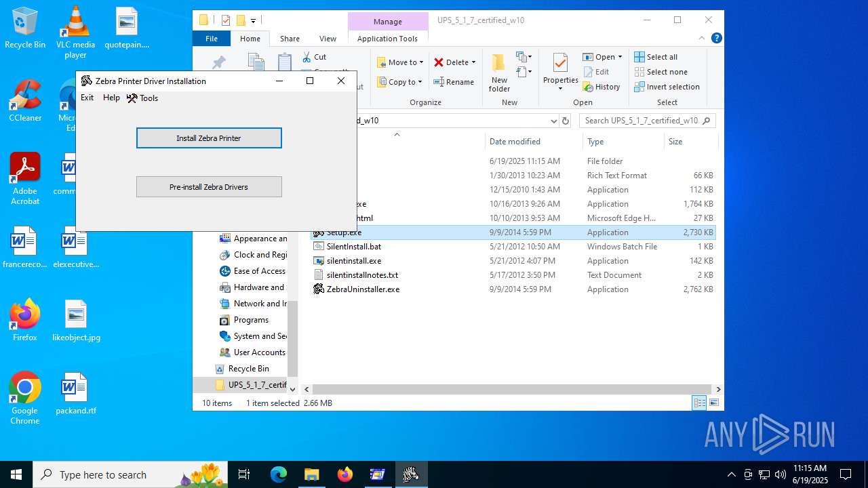This screenshot has width=868, height=488.
Task: Open the Firefox desktop icon
Action: pos(25,320)
